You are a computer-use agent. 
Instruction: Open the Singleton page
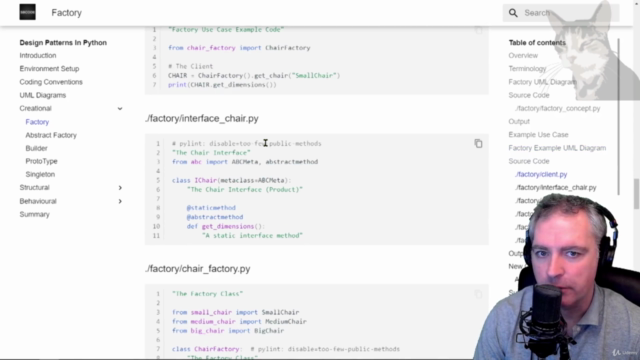tap(40, 174)
